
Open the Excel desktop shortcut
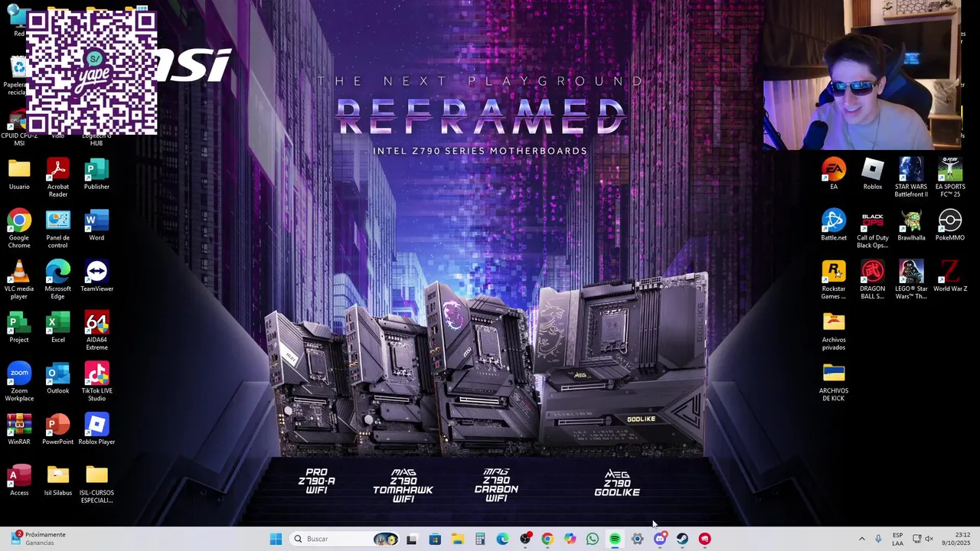(x=58, y=327)
